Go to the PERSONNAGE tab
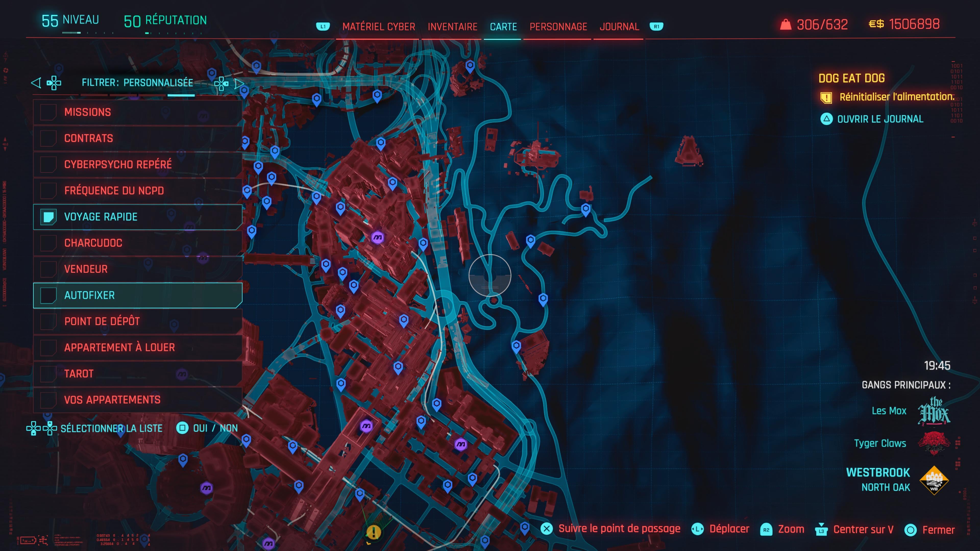 [x=558, y=27]
